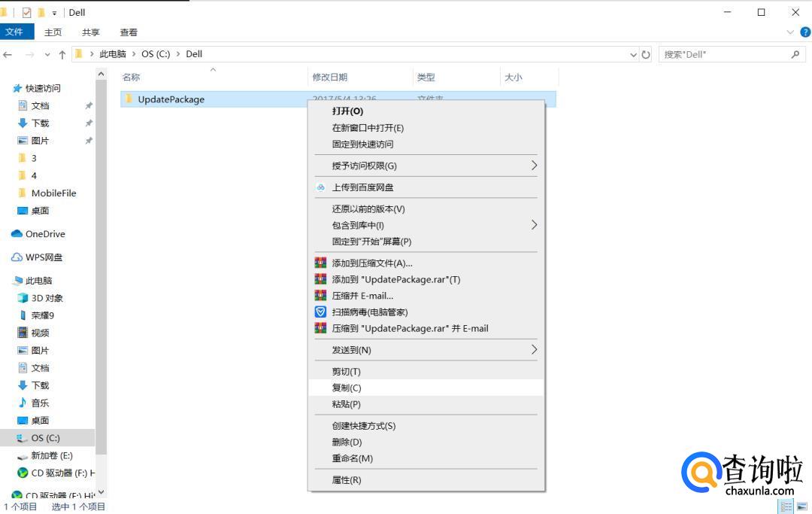The width and height of the screenshot is (812, 514).
Task: Open WPS网盘 in navigation pane
Action: 44,257
